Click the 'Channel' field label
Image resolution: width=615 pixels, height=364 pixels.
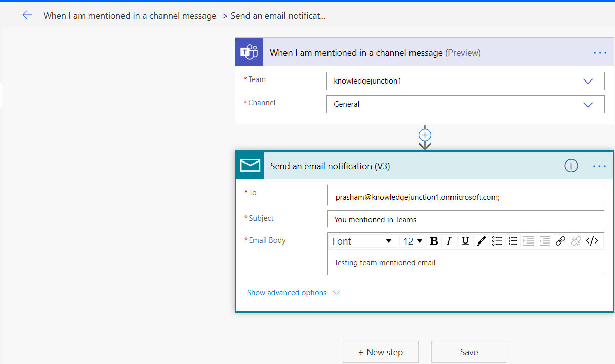click(x=262, y=103)
